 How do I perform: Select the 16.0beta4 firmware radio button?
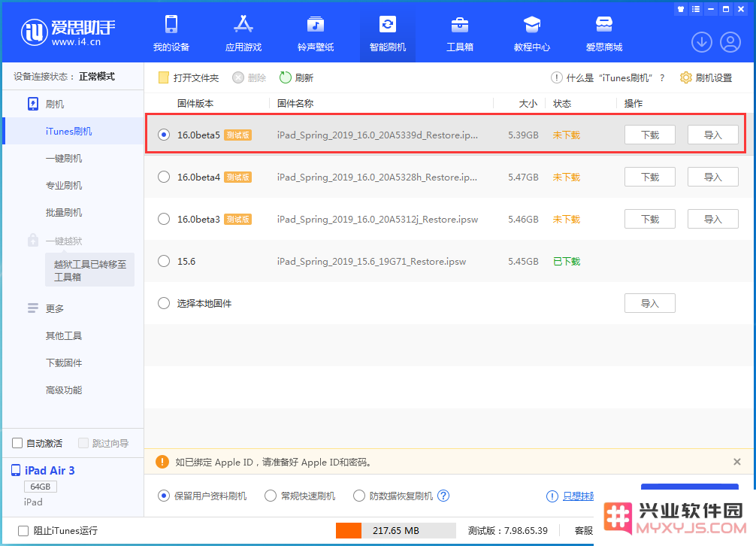point(164,177)
